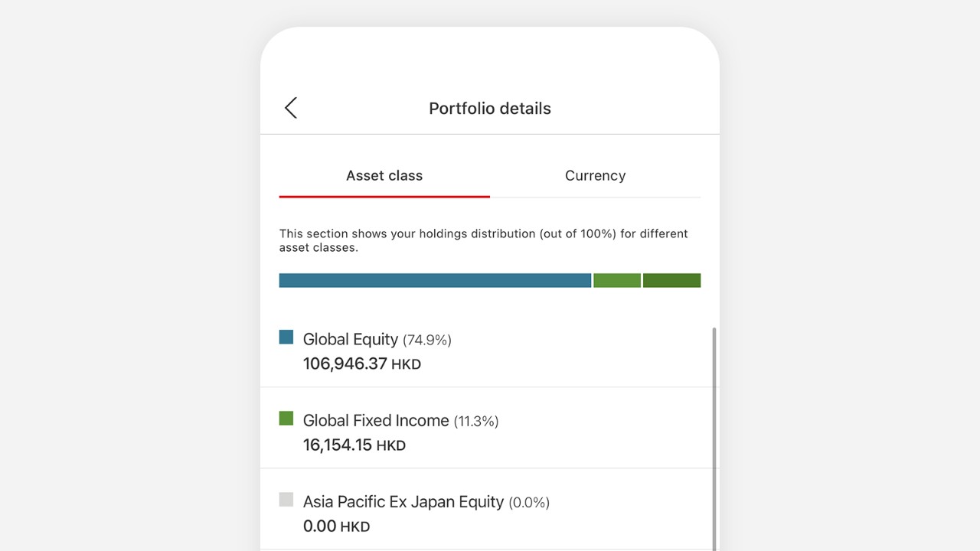
Task: Click the green Global Fixed Income swatch
Action: 286,419
